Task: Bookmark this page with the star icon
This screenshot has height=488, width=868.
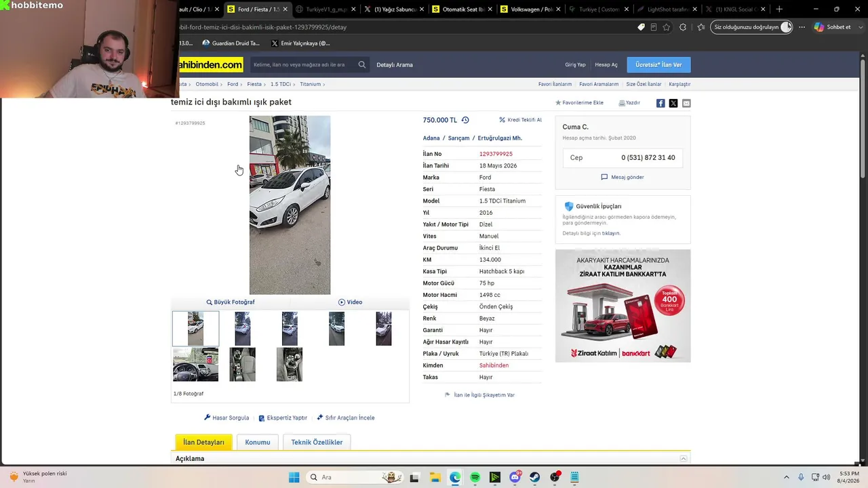Action: click(x=667, y=27)
